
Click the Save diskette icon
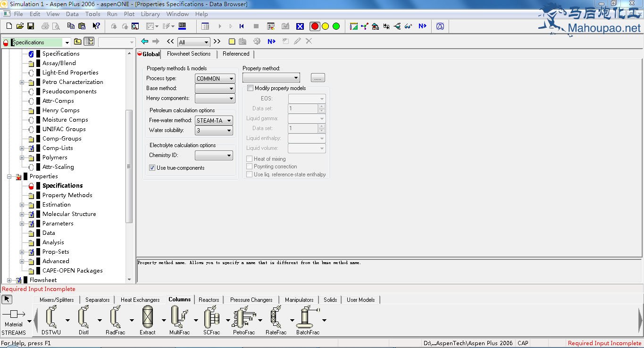point(30,26)
